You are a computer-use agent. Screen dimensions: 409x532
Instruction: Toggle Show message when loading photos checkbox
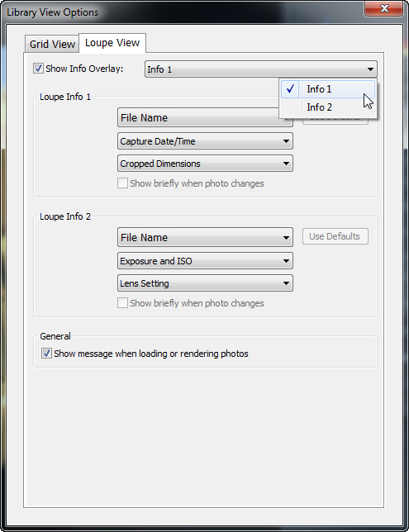pyautogui.click(x=46, y=354)
